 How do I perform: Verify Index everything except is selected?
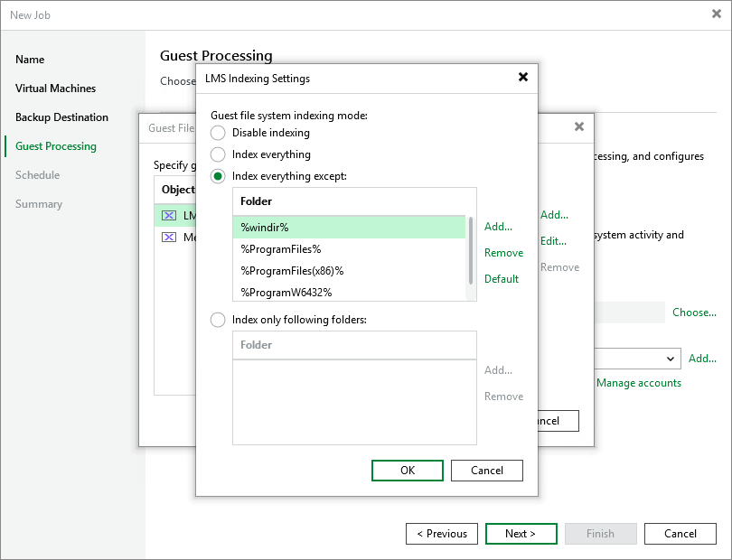pos(217,176)
